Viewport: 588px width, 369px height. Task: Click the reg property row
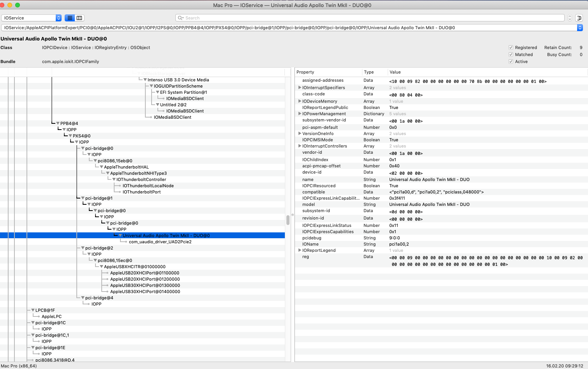[441, 260]
